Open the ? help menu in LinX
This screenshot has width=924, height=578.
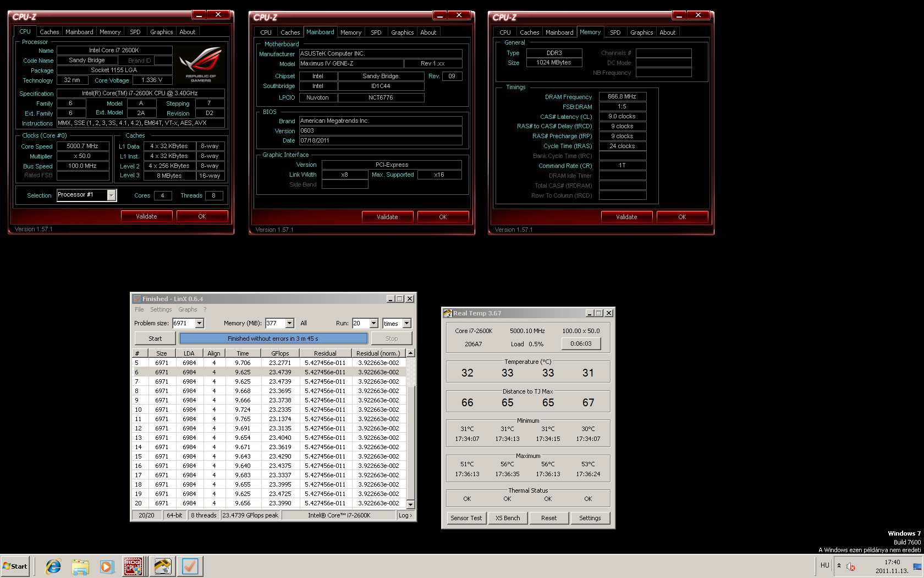click(x=205, y=309)
